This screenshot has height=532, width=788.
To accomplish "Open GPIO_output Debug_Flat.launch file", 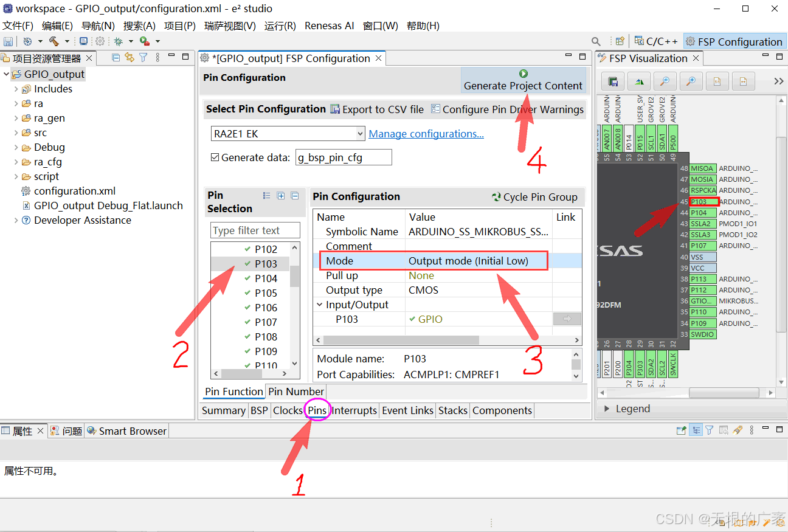I will (x=108, y=206).
